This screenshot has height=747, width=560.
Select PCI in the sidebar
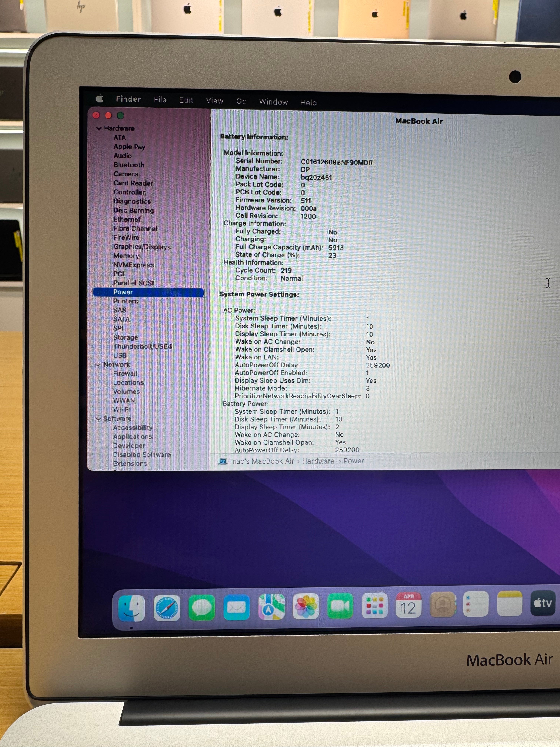119,274
